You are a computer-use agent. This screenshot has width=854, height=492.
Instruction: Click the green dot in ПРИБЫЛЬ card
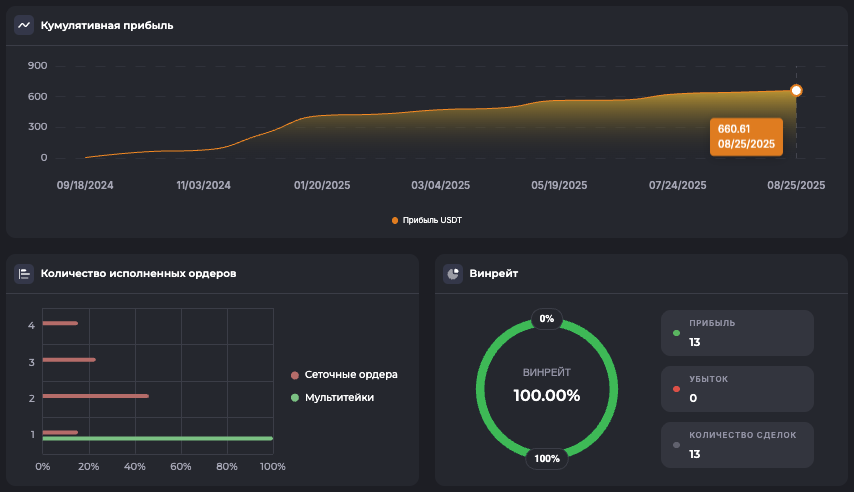click(677, 333)
